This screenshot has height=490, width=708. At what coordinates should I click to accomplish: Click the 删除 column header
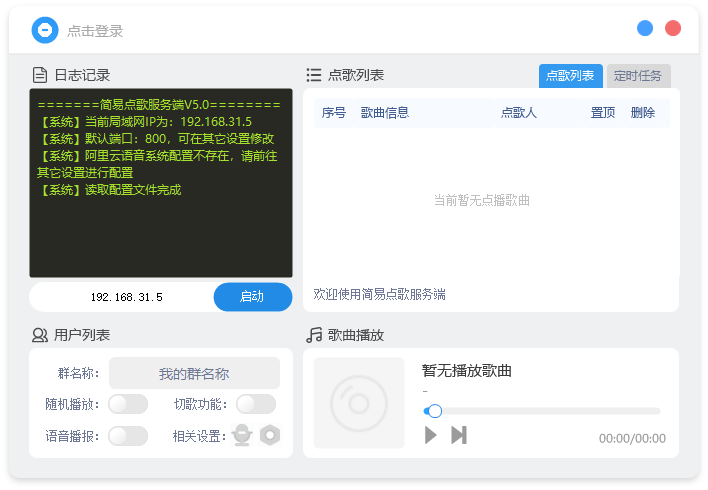pos(643,112)
